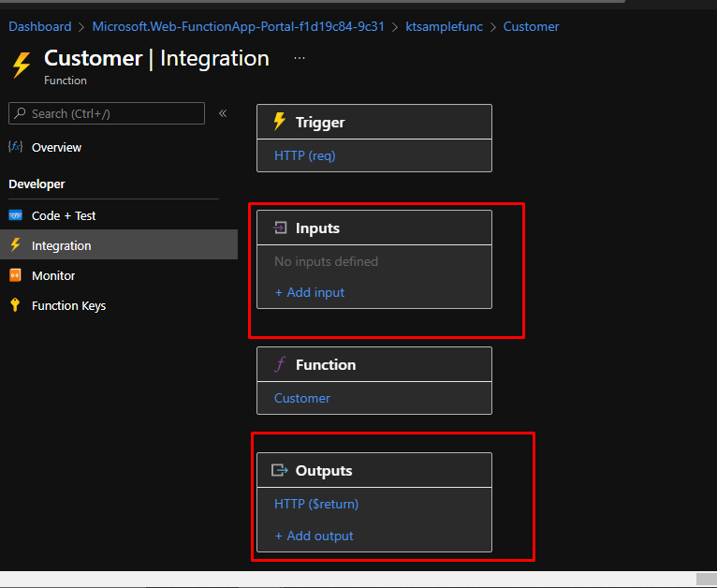Click the Trigger lightning bolt icon
The image size is (717, 588).
click(279, 122)
